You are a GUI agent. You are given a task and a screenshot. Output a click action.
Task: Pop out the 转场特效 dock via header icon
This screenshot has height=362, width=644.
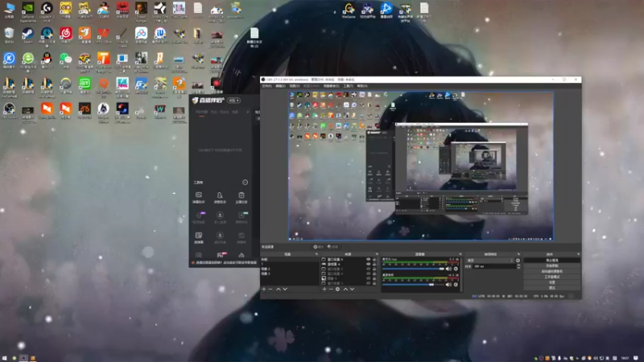tap(518, 254)
